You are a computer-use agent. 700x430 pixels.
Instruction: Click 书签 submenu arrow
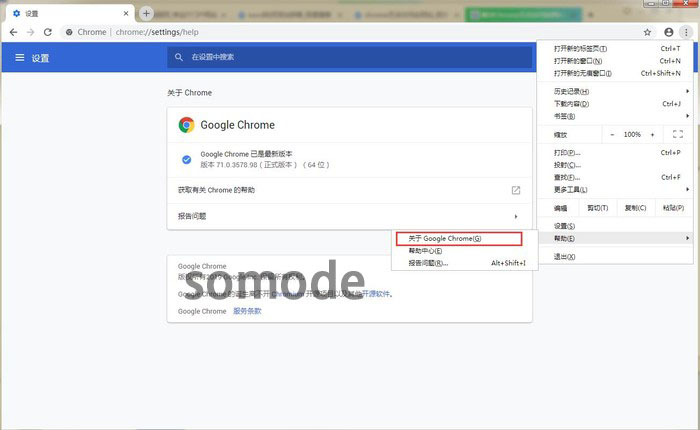pos(688,116)
